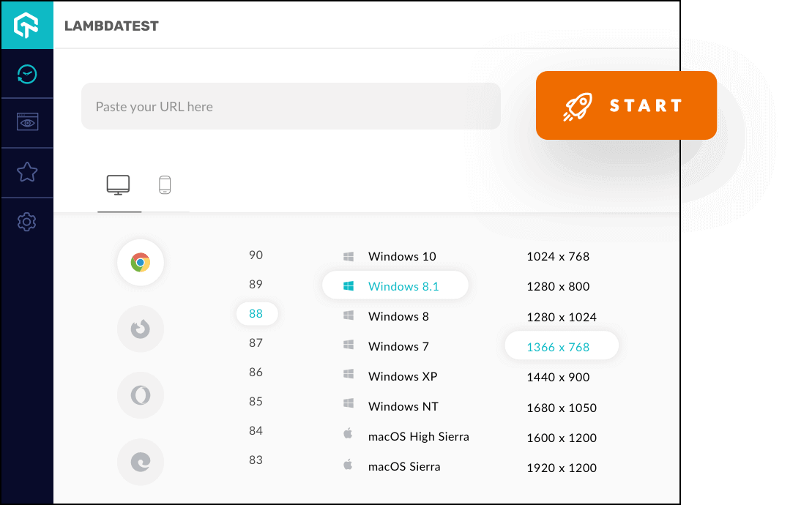
Task: Choose the 1920 x 1200 resolution
Action: point(562,468)
